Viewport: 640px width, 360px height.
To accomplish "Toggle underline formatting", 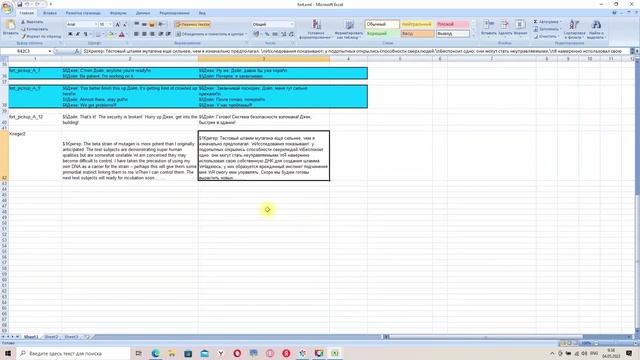I will point(85,34).
